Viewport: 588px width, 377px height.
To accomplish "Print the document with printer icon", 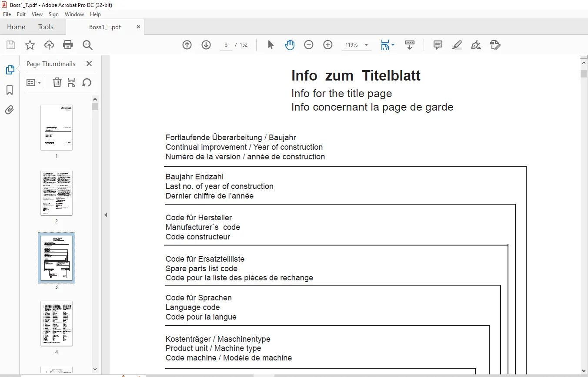I will 68,45.
